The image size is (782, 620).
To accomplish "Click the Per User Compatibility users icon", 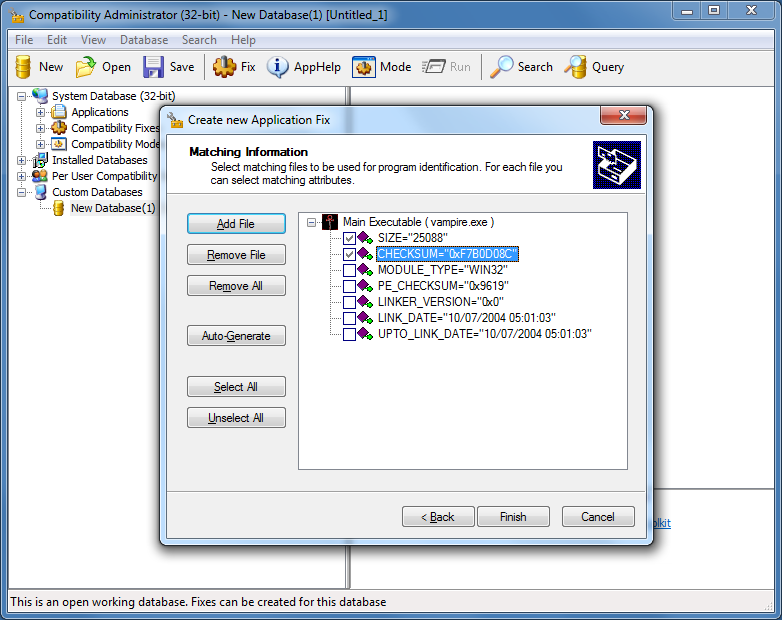I will click(x=40, y=176).
